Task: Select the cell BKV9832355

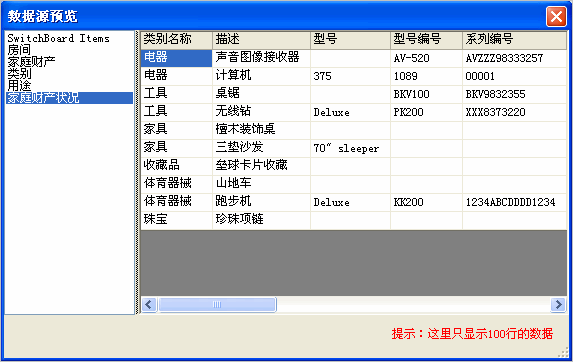Action: coord(515,94)
